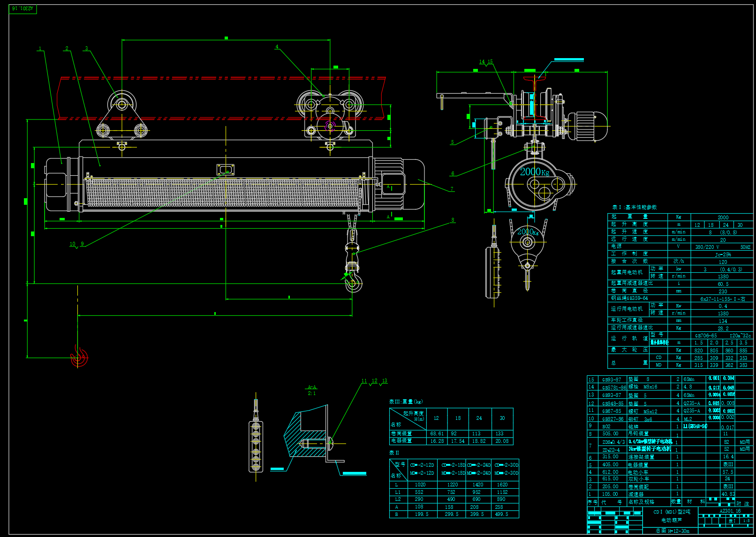Click the small 2000Kg hook block view
Screen dimensions: 756x537
[x=528, y=245]
